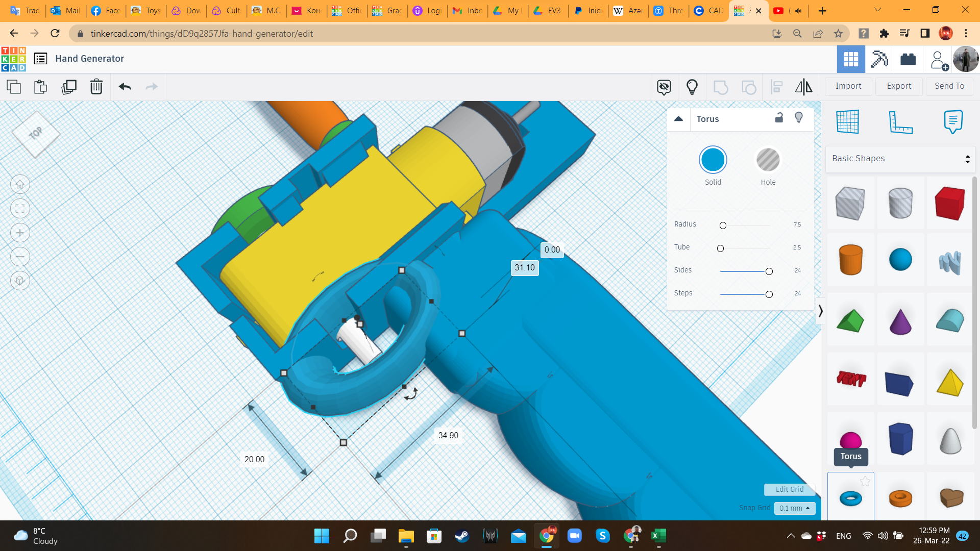Select the Ruler tool
980x551 pixels.
pos(901,122)
